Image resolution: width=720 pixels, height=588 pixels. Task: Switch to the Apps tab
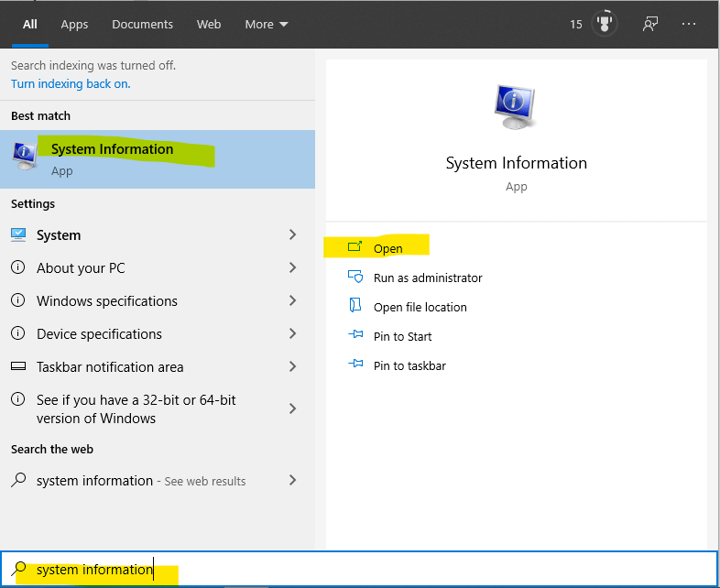point(74,25)
